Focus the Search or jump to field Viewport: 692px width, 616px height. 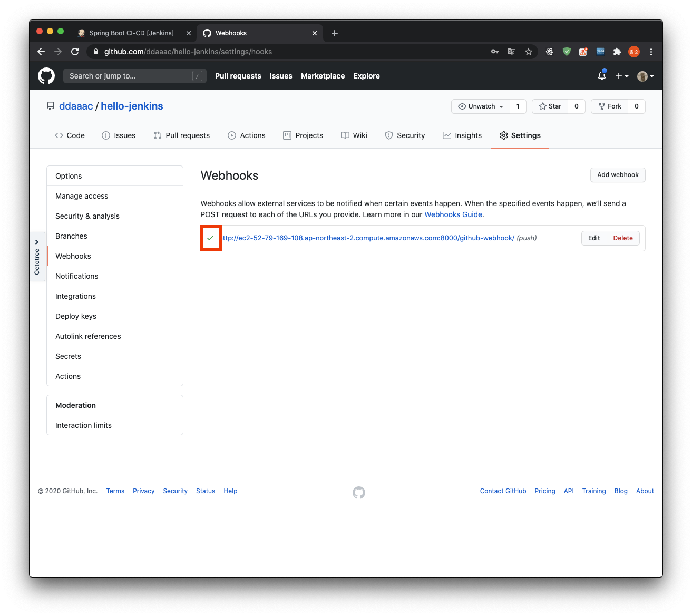[135, 76]
